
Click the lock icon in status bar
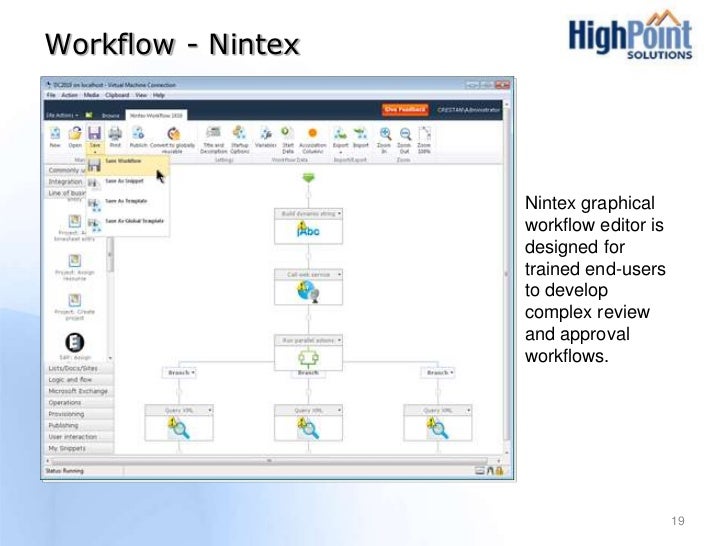tap(499, 471)
